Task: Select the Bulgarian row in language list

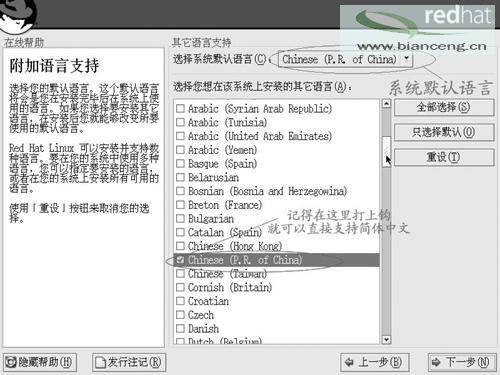Action: coord(277,219)
